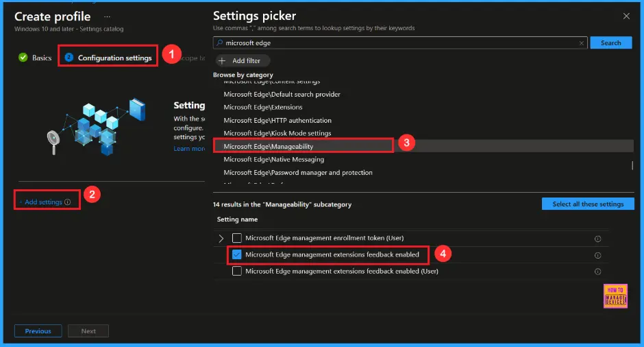The height and width of the screenshot is (347, 644).
Task: Select Microsoft Edge\Native Messaging category
Action: 273,159
